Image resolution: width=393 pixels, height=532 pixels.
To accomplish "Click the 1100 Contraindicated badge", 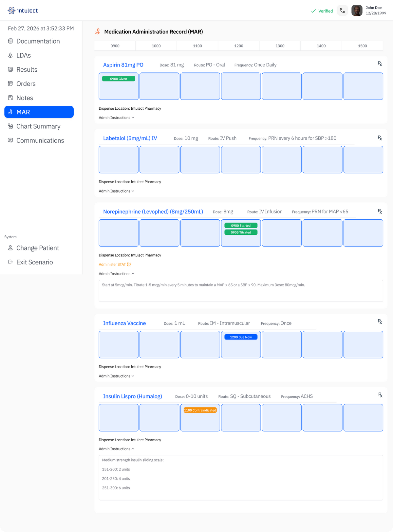I will (x=200, y=410).
